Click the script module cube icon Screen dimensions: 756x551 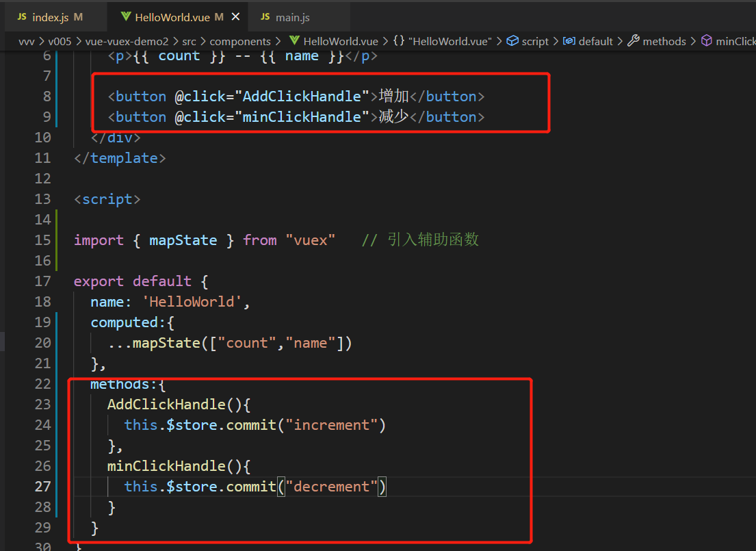(x=513, y=41)
